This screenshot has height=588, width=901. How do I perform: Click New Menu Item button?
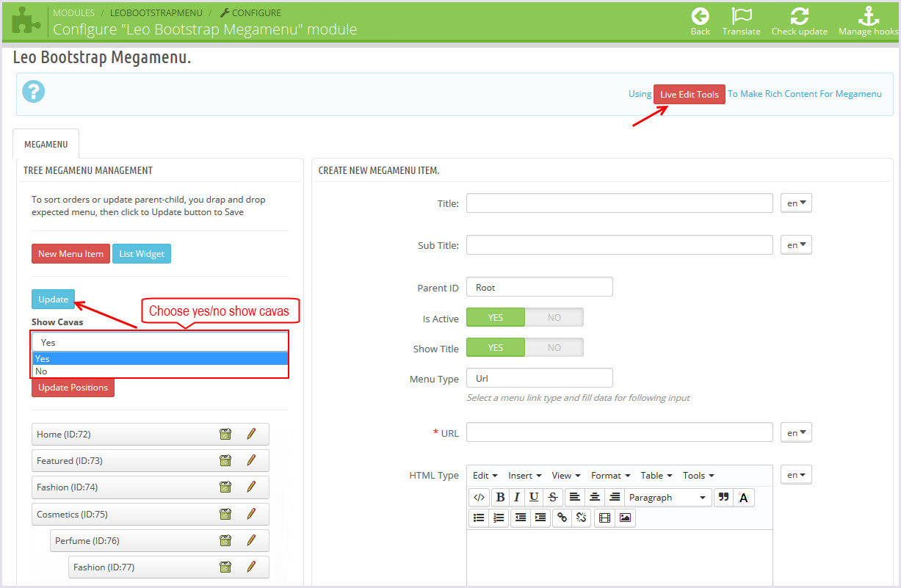70,253
